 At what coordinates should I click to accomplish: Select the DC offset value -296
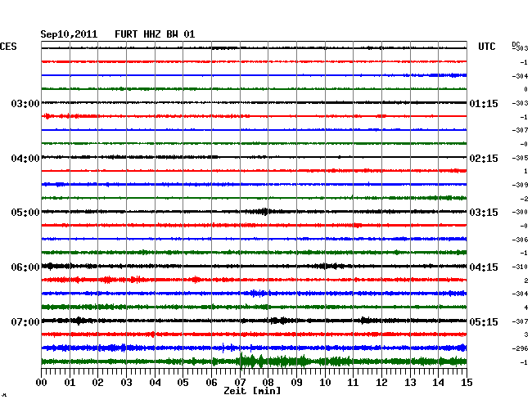coord(520,348)
